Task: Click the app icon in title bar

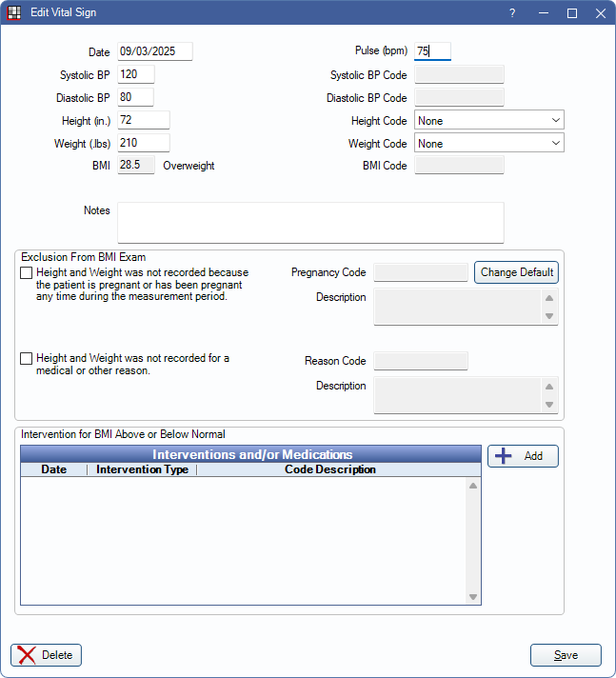Action: pyautogui.click(x=14, y=13)
